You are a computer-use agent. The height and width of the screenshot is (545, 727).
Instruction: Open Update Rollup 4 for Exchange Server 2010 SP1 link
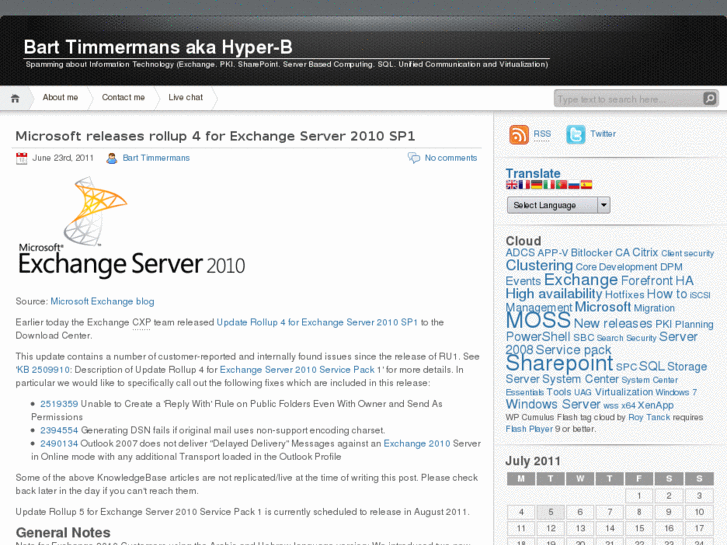(317, 322)
